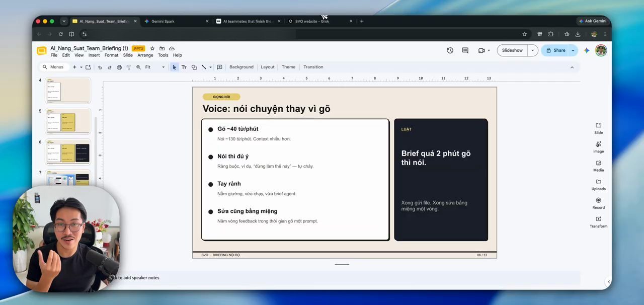Open the Insert menu

pyautogui.click(x=94, y=55)
